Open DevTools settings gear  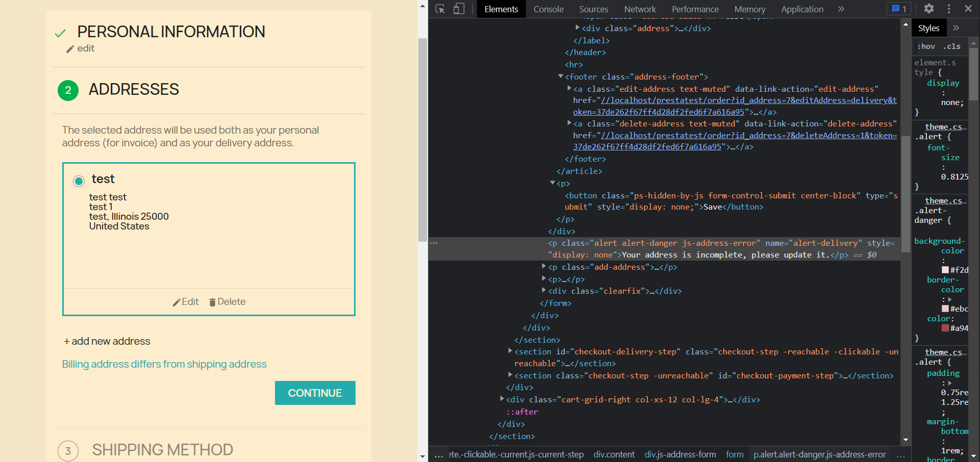[x=929, y=9]
